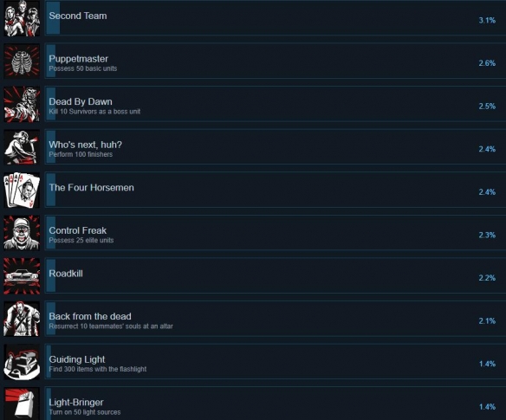Click the Second Team achievement icon
Image resolution: width=506 pixels, height=420 pixels.
click(22, 18)
